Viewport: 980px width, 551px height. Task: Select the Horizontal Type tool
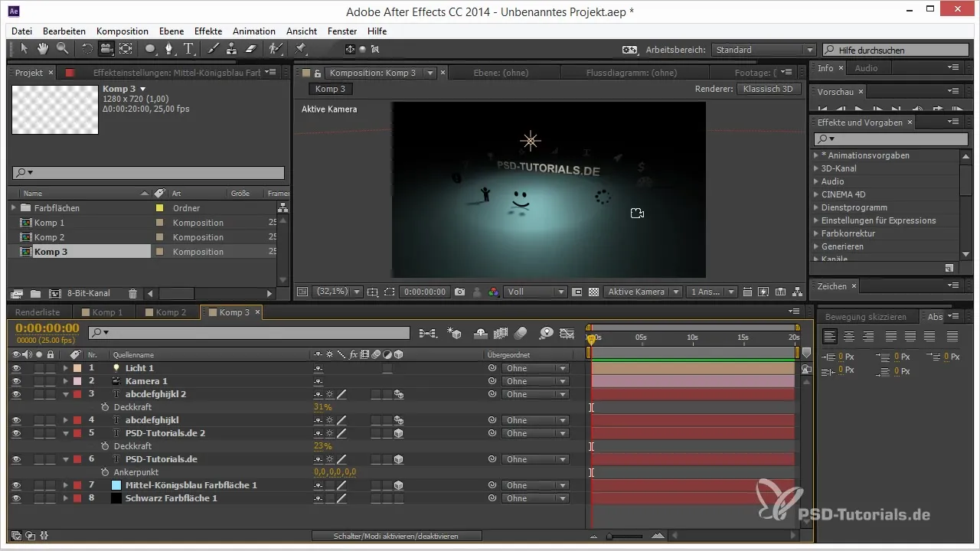189,49
